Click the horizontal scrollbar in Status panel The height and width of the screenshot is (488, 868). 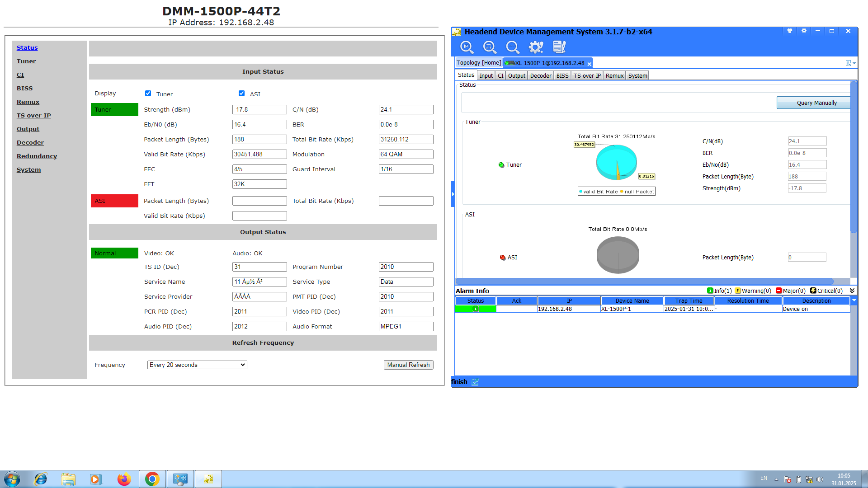pyautogui.click(x=644, y=281)
